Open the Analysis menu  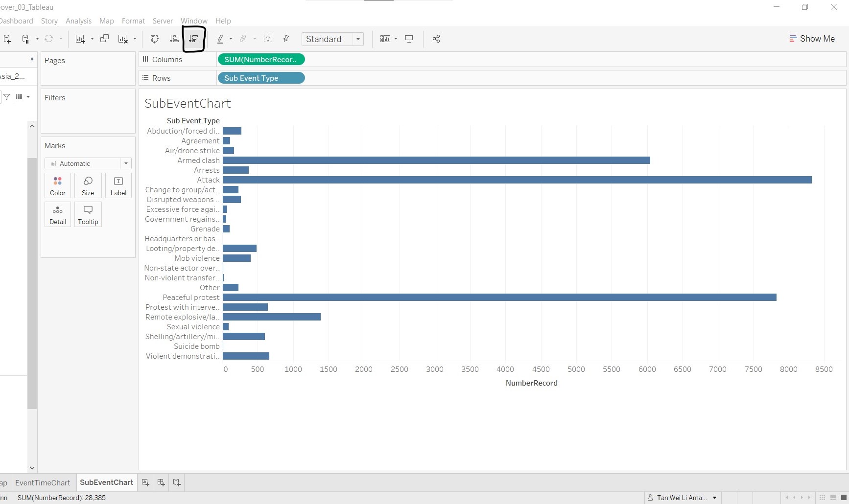pos(78,21)
